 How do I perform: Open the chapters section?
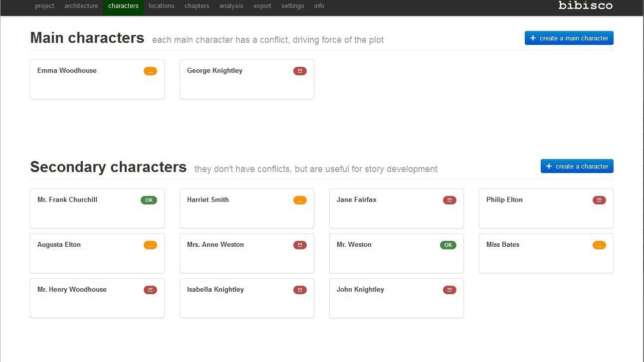pos(197,6)
